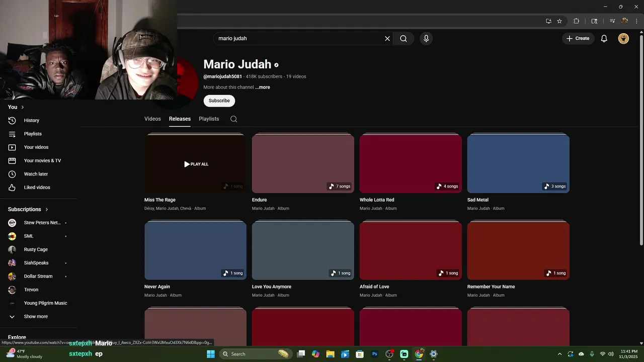Expand Subscriptions section chevron
This screenshot has height=362, width=644.
[x=47, y=209]
